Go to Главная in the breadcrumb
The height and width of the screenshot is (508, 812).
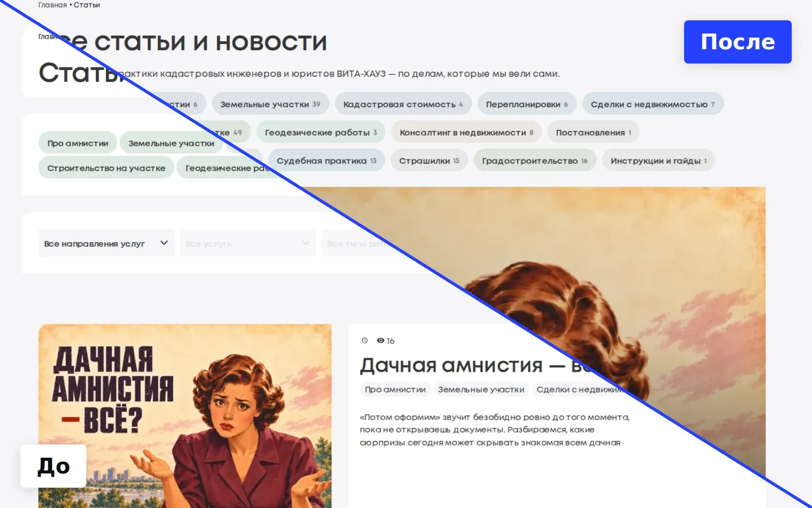(52, 5)
